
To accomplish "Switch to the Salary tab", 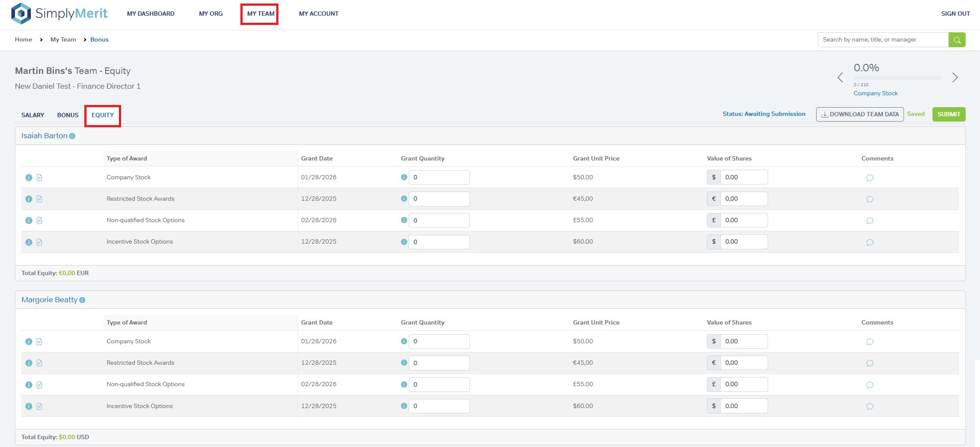I will point(33,115).
